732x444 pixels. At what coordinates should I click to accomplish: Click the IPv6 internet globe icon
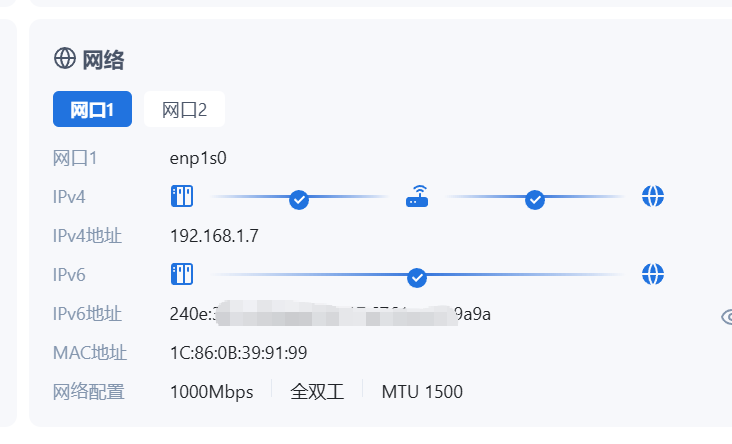[653, 273]
